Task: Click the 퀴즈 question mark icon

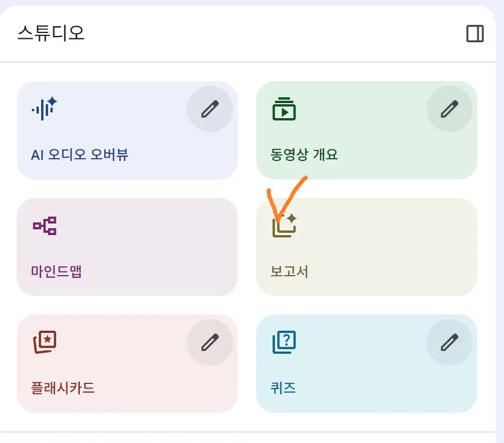Action: (x=284, y=342)
